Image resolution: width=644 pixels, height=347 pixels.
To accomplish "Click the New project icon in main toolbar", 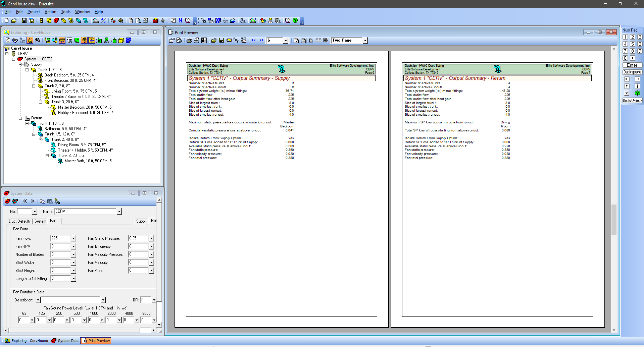I will tap(6, 20).
